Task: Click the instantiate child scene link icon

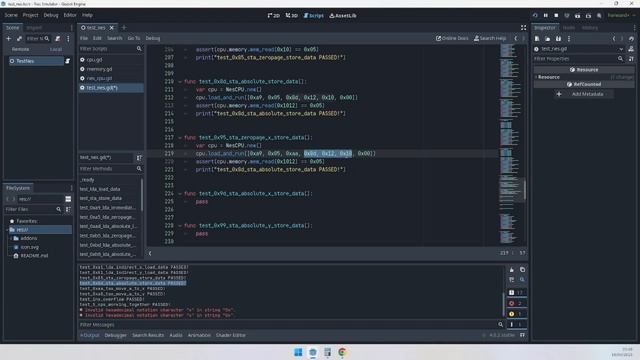Action: (x=19, y=38)
